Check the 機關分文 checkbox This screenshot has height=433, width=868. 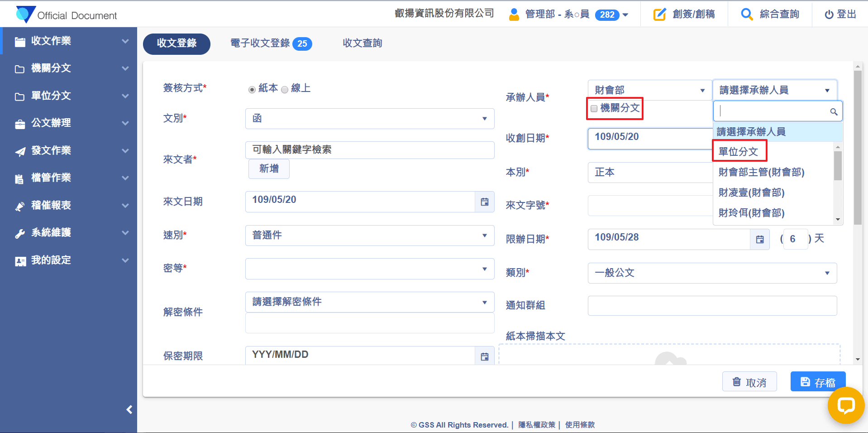pos(594,109)
